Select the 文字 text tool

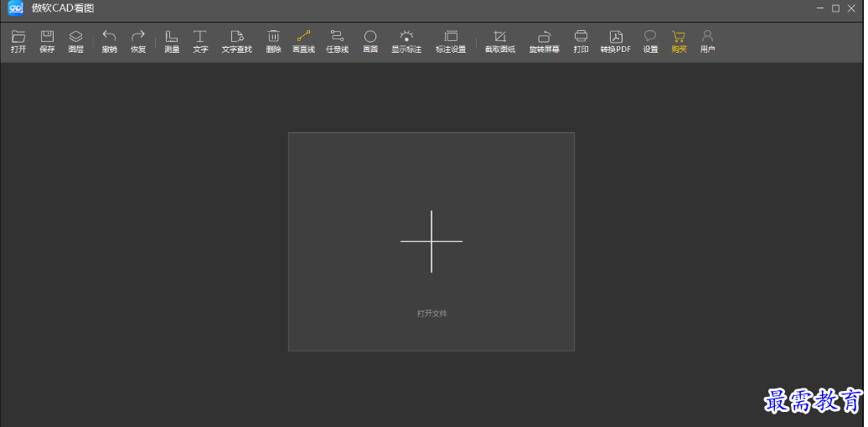coord(200,42)
